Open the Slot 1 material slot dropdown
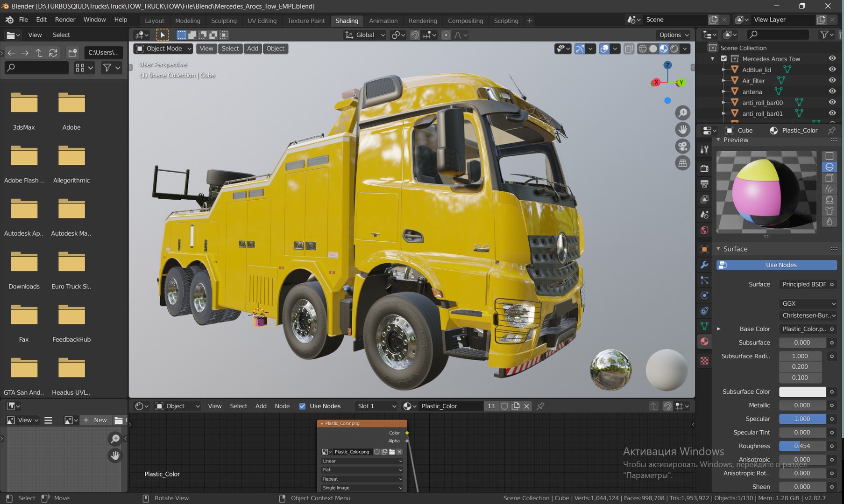Viewport: 844px width, 504px height. tap(376, 406)
